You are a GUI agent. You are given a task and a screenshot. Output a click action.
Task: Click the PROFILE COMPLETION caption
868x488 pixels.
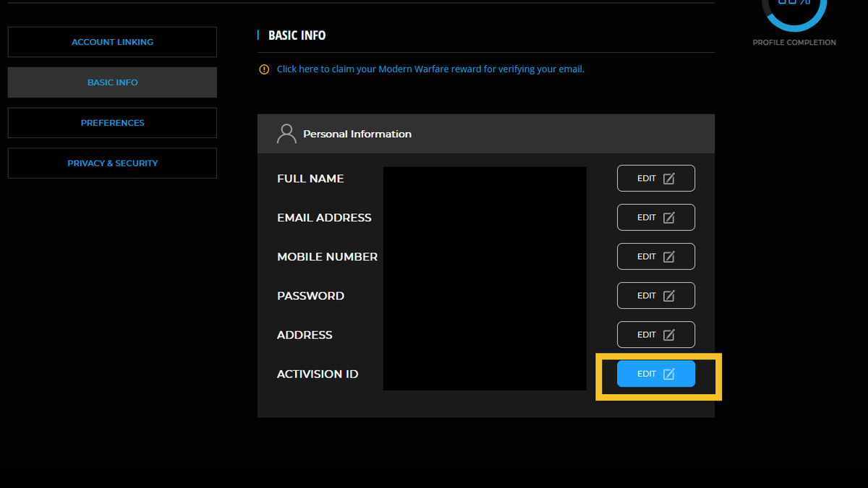[794, 43]
